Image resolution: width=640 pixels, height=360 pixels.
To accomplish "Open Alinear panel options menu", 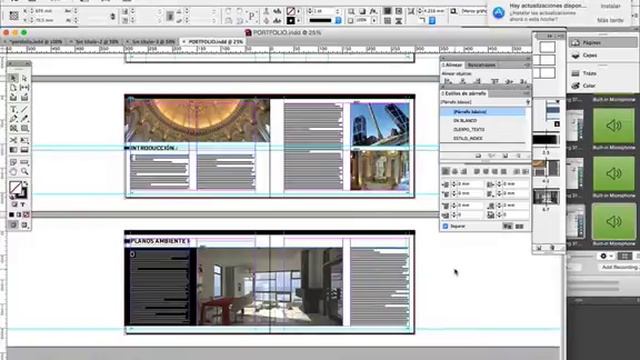I will [x=527, y=65].
